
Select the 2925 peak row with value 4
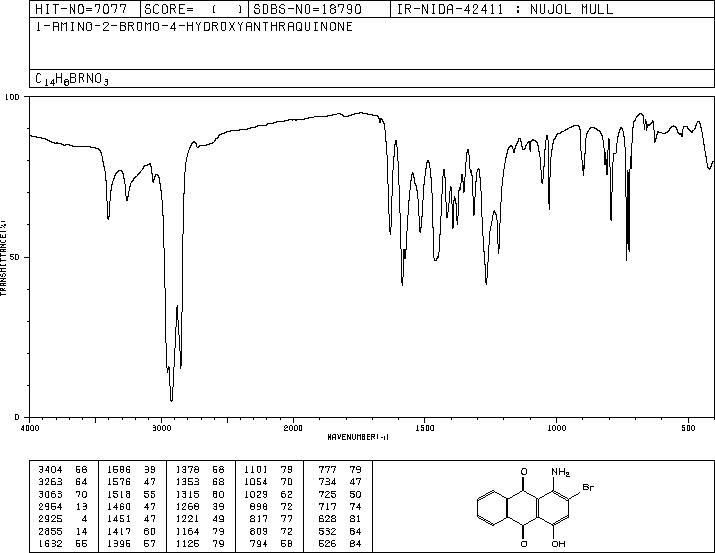pos(62,519)
